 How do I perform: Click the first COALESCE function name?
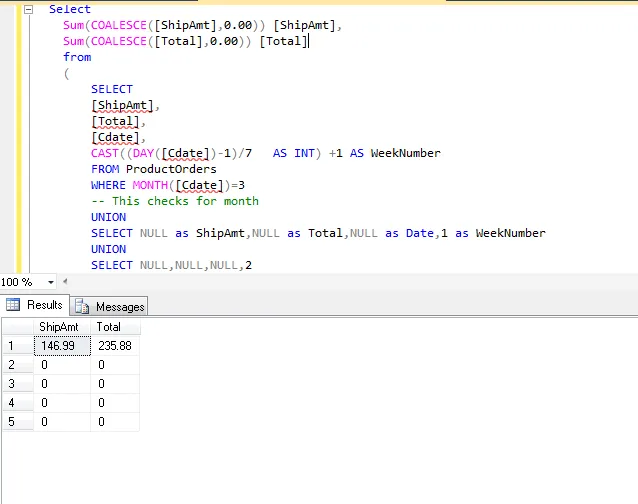pyautogui.click(x=118, y=25)
